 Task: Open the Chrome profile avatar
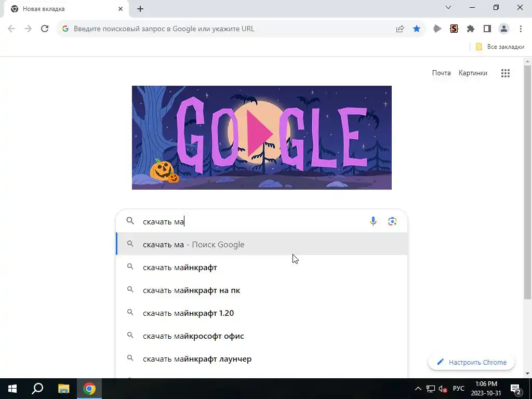pos(504,29)
